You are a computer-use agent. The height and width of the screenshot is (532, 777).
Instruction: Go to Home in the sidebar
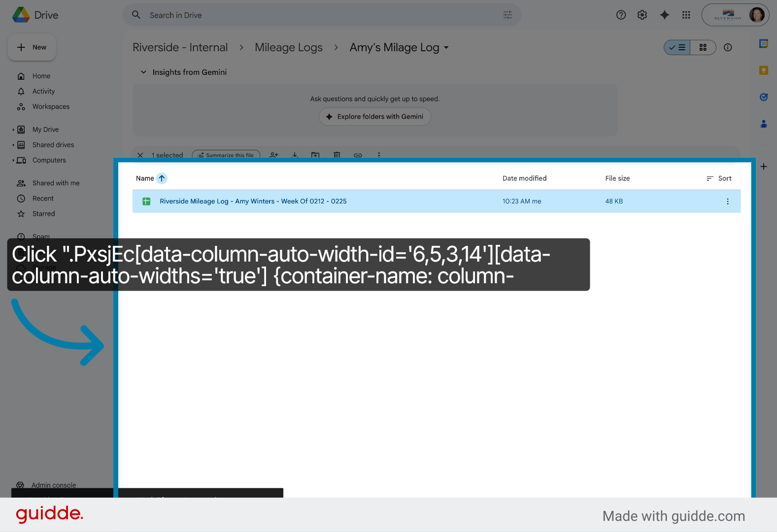[41, 76]
